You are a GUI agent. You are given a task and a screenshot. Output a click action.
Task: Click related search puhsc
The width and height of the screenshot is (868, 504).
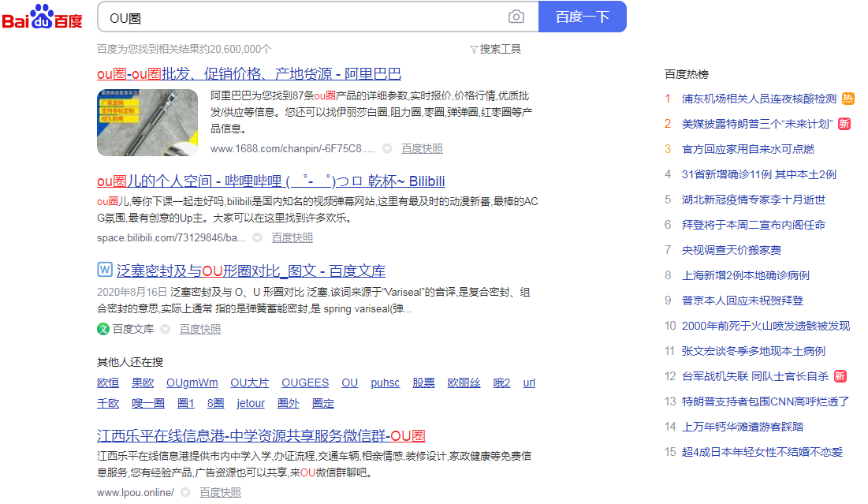click(386, 383)
